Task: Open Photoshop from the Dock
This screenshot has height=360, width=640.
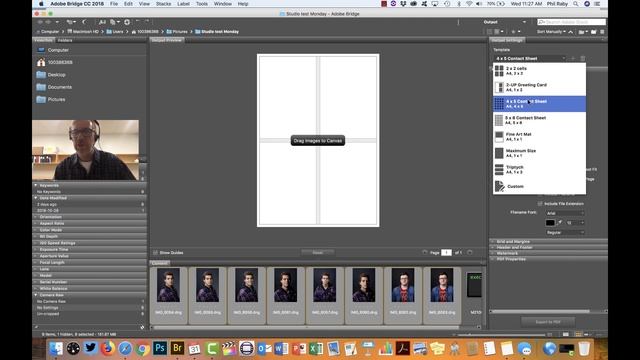Action: 160,348
